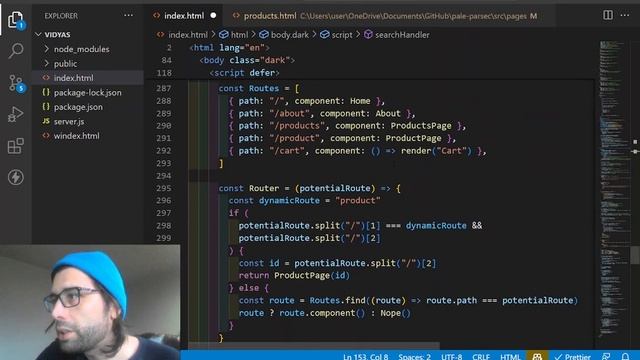This screenshot has width=640, height=360.
Task: Click the notifications bell in status bar
Action: pyautogui.click(x=625, y=356)
